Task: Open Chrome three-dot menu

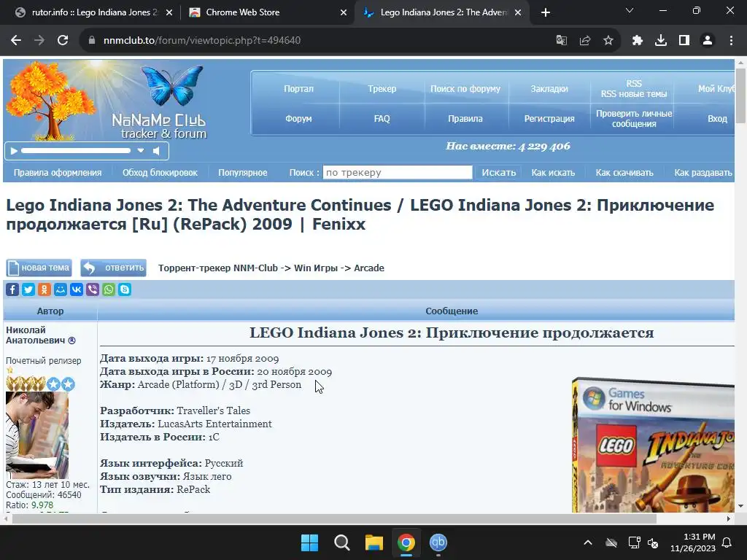Action: point(731,41)
